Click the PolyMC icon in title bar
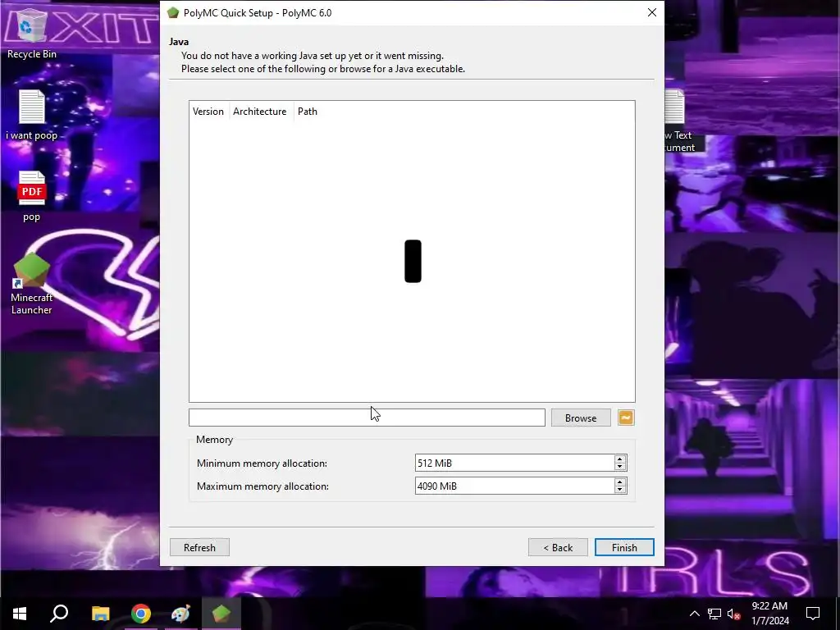840x630 pixels. tap(172, 13)
